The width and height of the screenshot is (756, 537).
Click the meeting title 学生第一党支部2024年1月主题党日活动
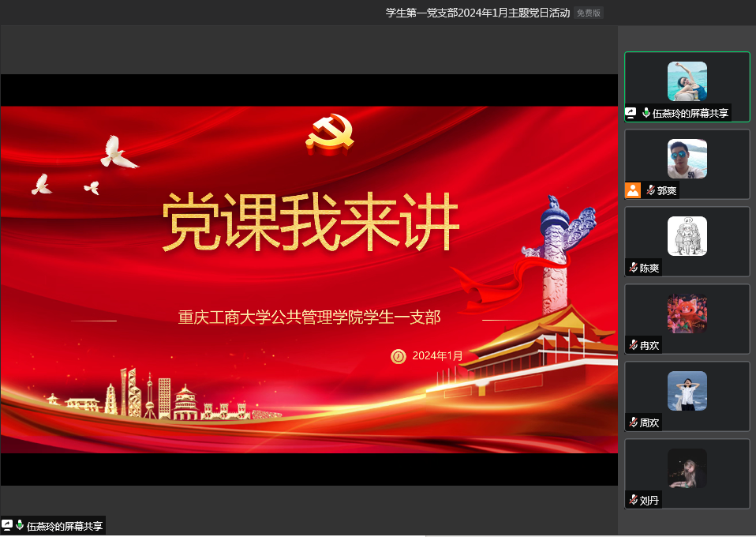click(477, 13)
